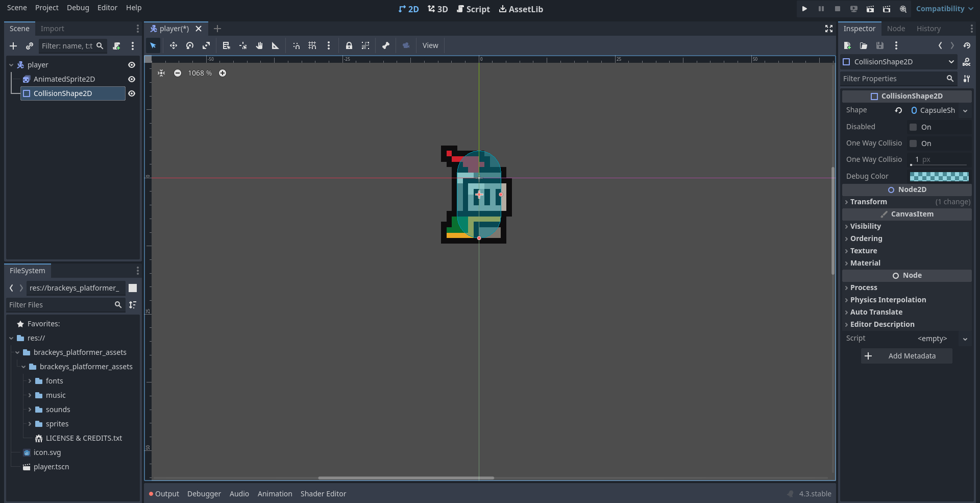Switch to the 3D workspace
The image size is (980, 503).
437,9
